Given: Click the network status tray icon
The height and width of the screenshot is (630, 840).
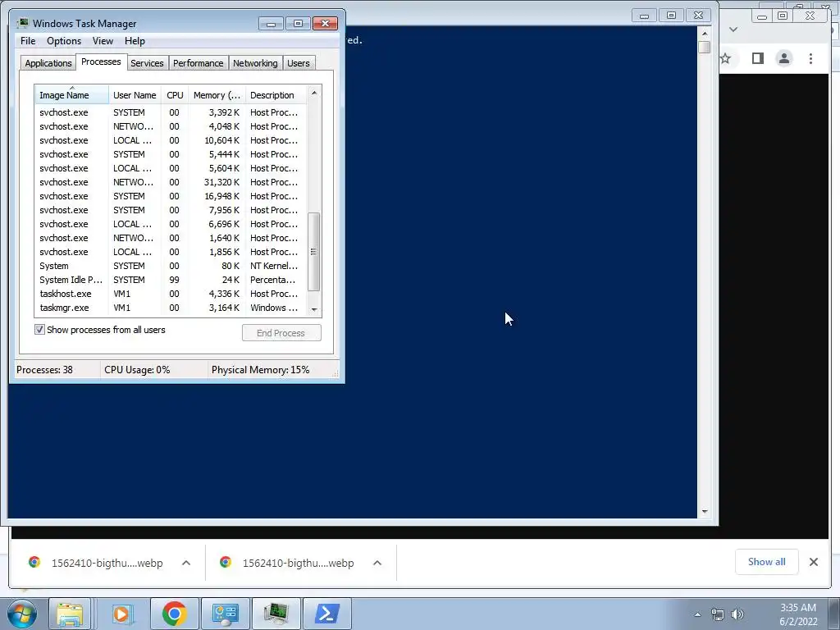Looking at the screenshot, I should (717, 614).
